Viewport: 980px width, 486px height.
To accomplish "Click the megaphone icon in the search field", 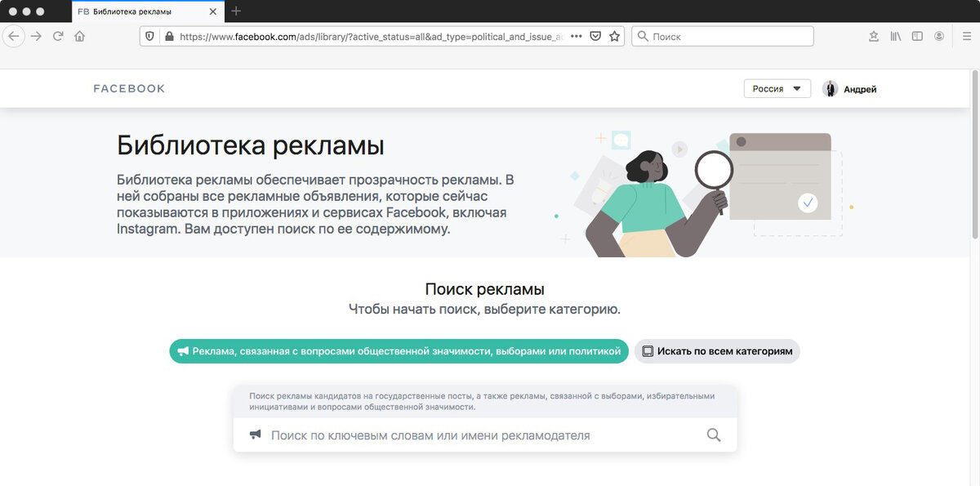I will point(255,435).
